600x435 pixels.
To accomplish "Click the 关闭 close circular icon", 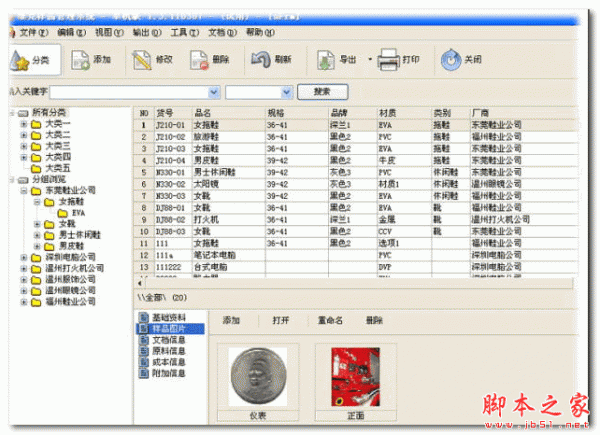I will point(451,60).
